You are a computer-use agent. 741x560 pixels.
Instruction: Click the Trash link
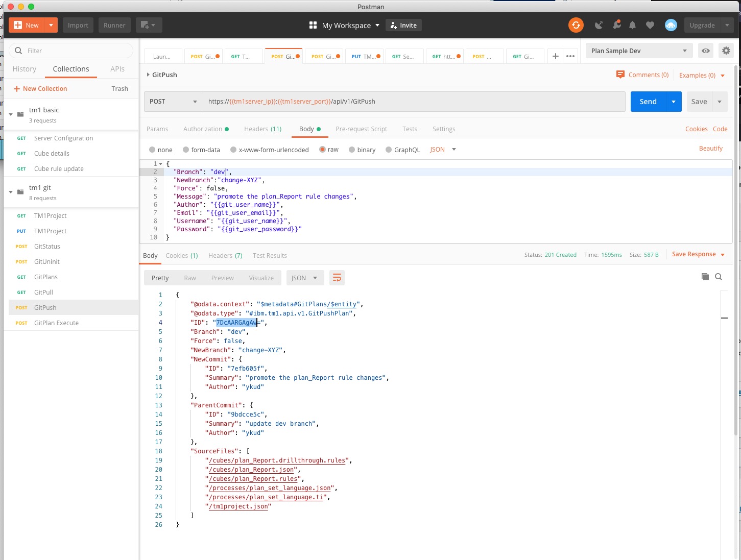[x=120, y=89]
